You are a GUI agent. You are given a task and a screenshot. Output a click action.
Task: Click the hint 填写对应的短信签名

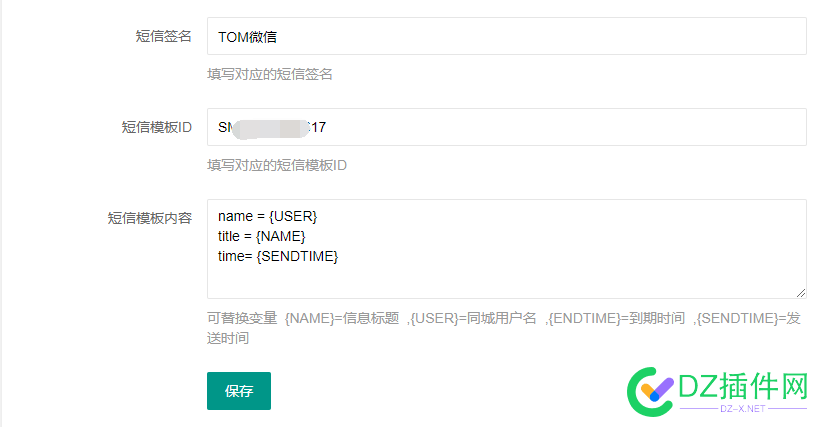[269, 74]
